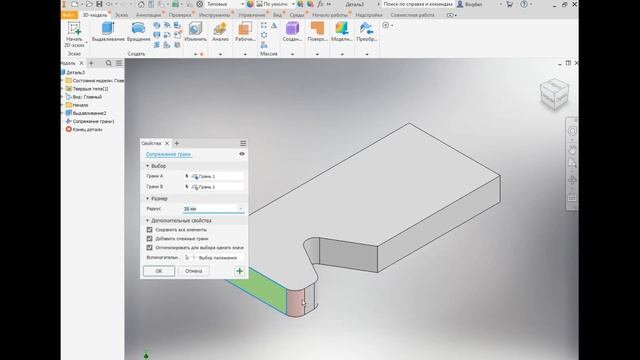This screenshot has height=360, width=640.
Task: Toggle the preview eye icon in Свойства
Action: [242, 154]
